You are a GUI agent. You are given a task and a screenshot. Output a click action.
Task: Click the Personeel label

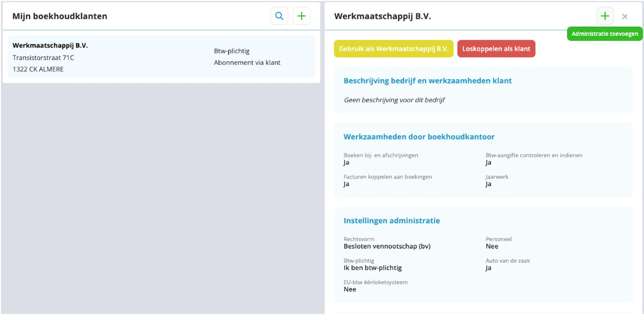tap(499, 239)
